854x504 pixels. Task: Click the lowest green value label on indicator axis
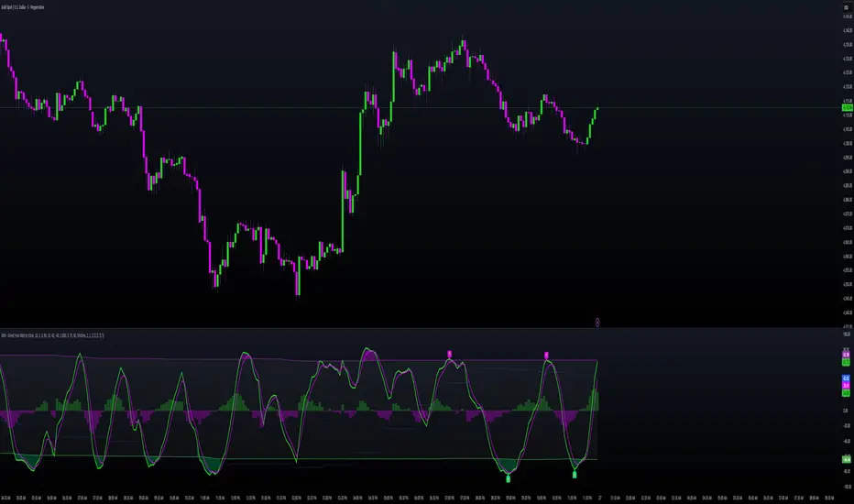click(847, 459)
